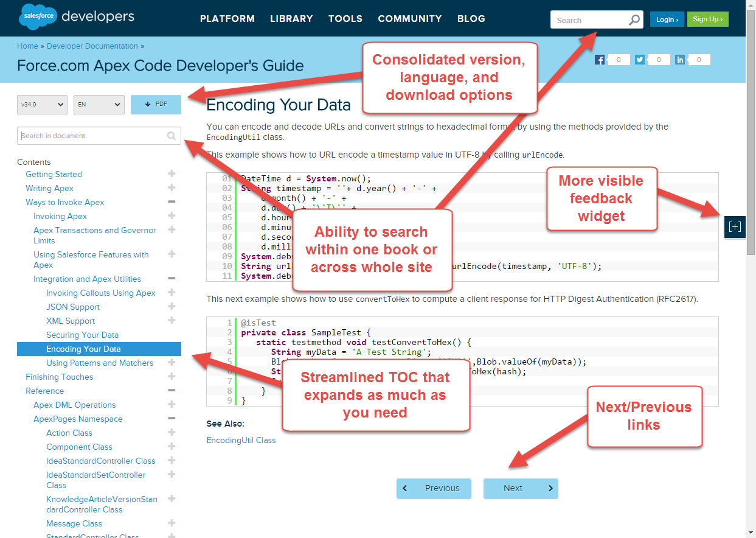Expand the Invoking Apex plus icon

172,216
